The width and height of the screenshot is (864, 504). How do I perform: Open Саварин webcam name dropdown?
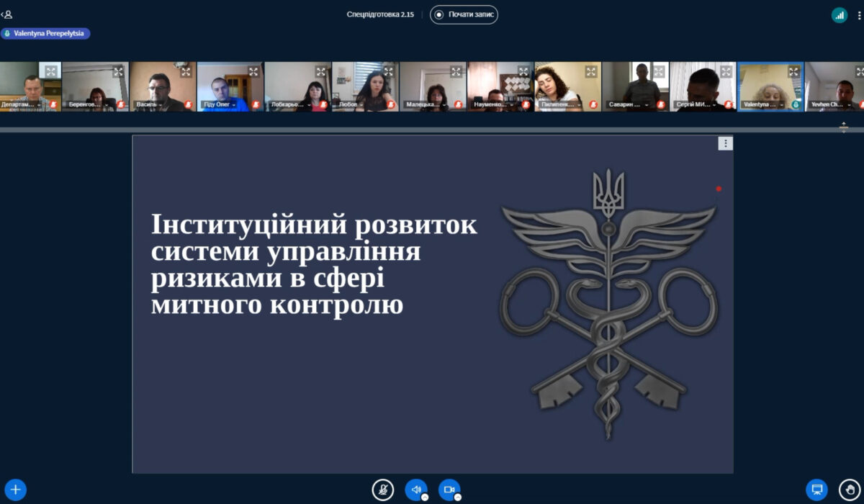click(629, 104)
